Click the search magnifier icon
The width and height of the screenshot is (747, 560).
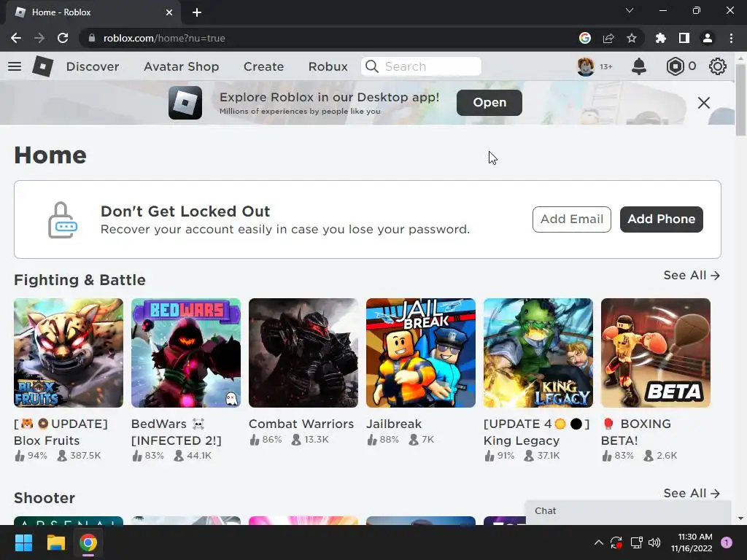click(371, 66)
